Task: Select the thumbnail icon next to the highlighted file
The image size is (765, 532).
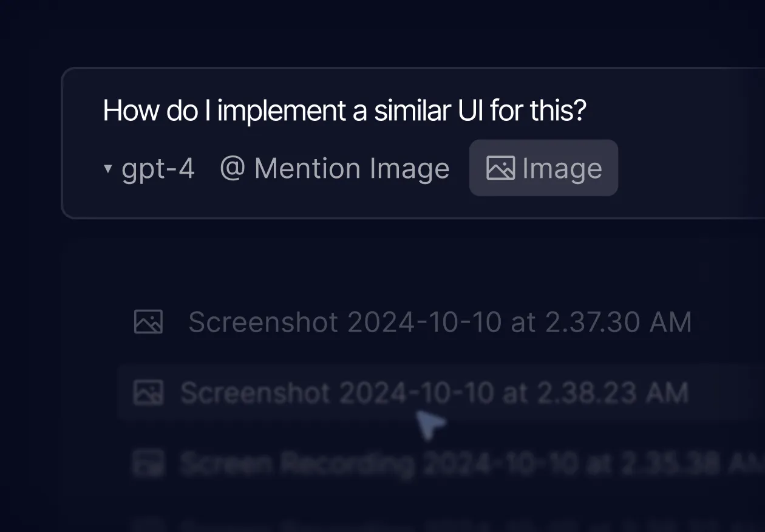Action: pyautogui.click(x=148, y=392)
